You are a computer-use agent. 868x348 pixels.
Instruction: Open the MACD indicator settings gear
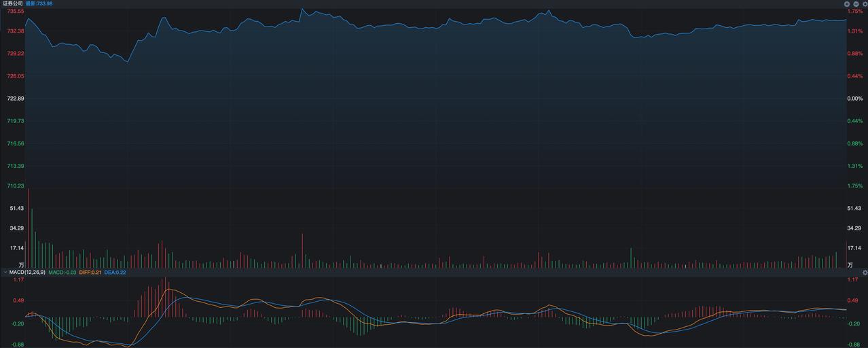[x=865, y=272]
